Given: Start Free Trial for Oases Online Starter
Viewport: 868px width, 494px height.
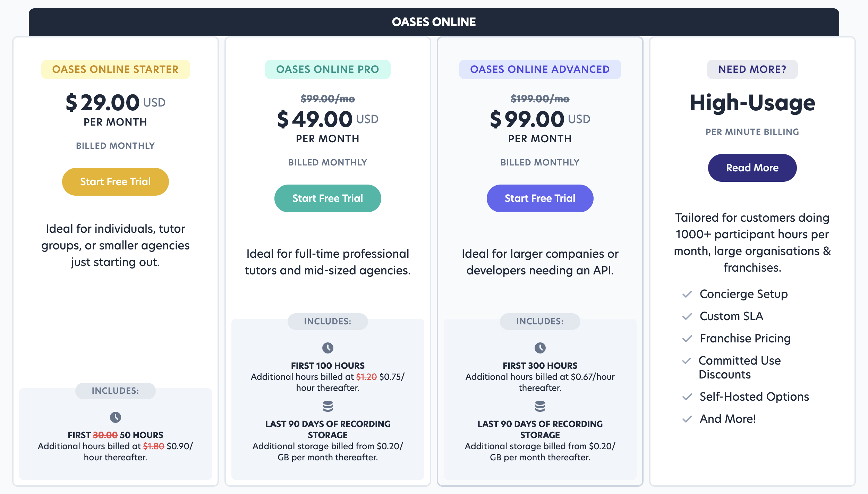Looking at the screenshot, I should click(x=116, y=182).
